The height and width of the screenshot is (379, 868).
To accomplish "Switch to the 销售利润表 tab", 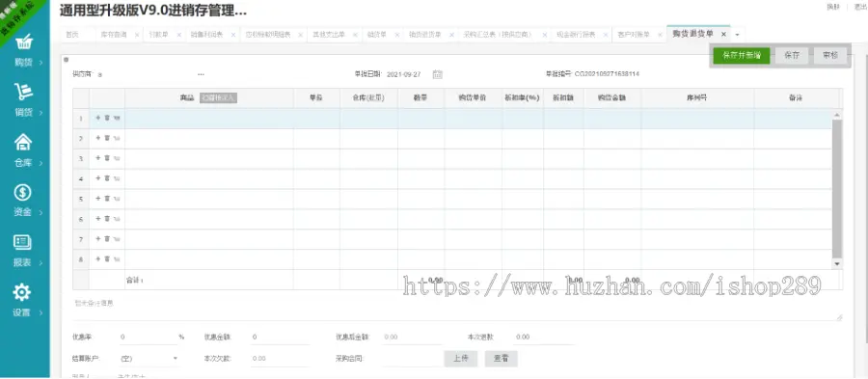I will 206,35.
